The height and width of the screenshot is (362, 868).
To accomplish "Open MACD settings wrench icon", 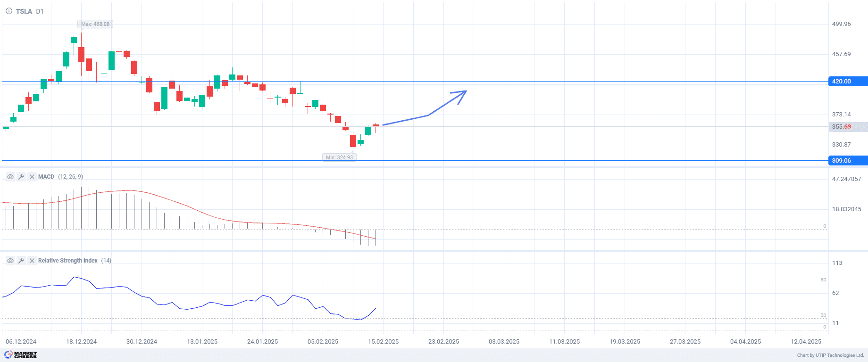I will [21, 177].
